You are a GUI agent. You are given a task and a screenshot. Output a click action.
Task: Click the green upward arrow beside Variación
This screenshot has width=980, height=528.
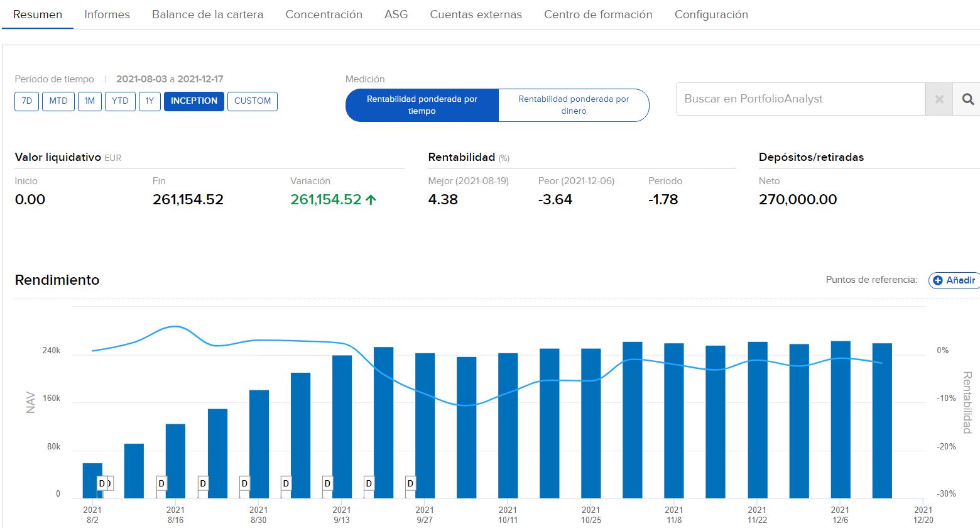pos(371,200)
